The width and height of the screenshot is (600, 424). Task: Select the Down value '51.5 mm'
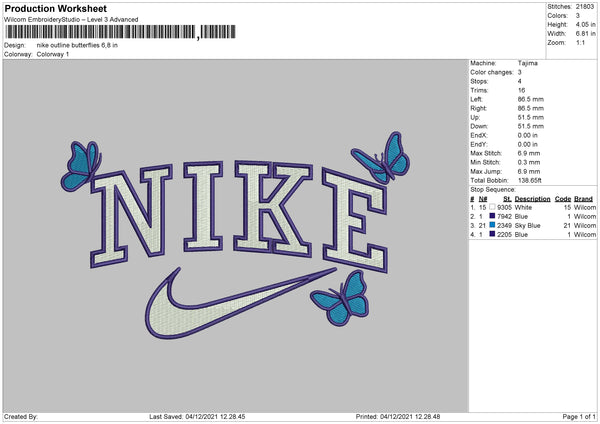531,126
